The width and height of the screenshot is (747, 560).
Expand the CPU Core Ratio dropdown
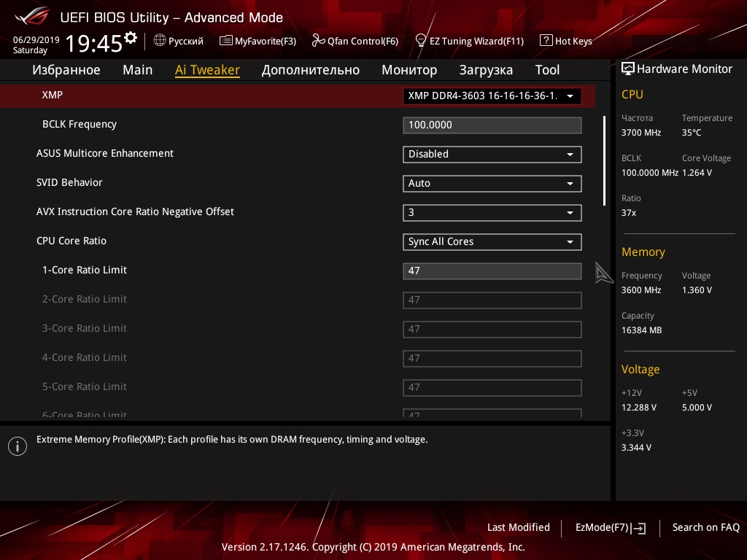[492, 241]
